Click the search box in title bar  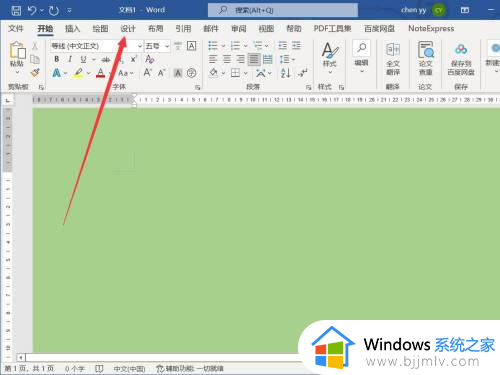283,10
